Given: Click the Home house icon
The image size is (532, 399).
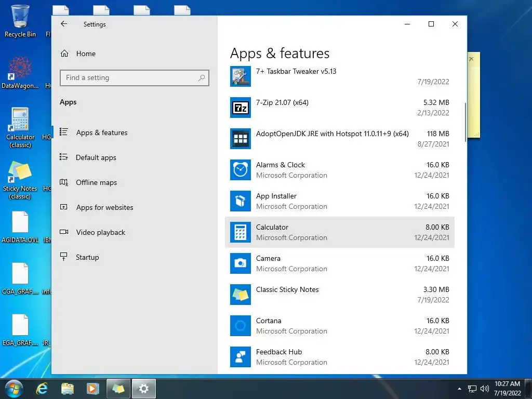Looking at the screenshot, I should (x=64, y=54).
